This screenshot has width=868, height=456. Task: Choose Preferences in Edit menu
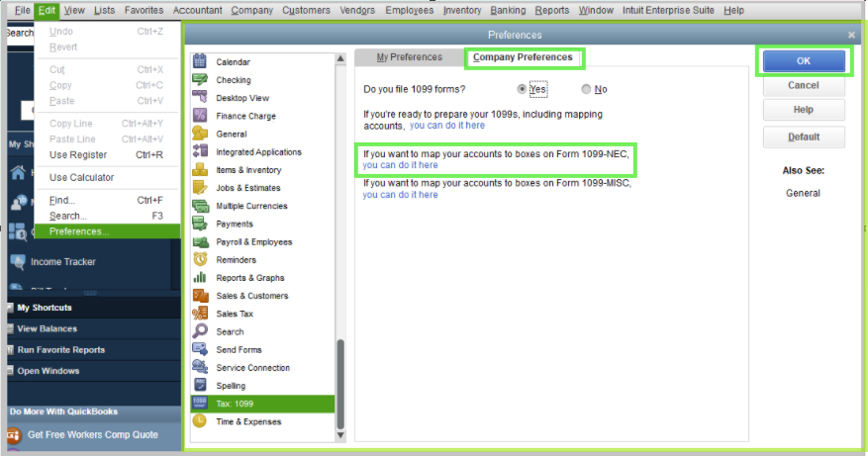[x=108, y=231]
